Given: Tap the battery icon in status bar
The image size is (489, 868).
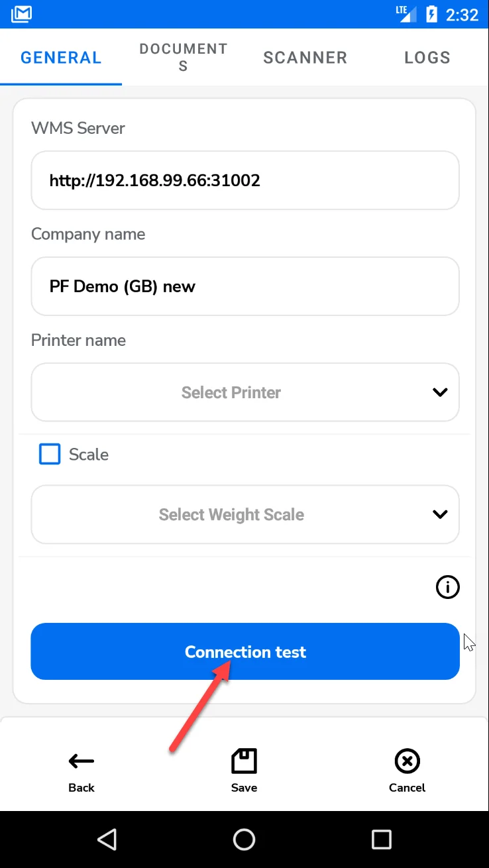Looking at the screenshot, I should pyautogui.click(x=432, y=14).
